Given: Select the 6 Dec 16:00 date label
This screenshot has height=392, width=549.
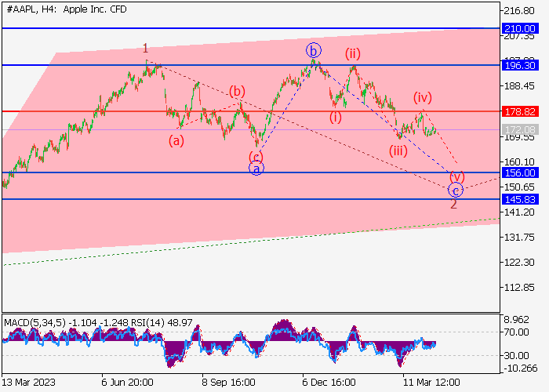Looking at the screenshot, I should pos(329,382).
